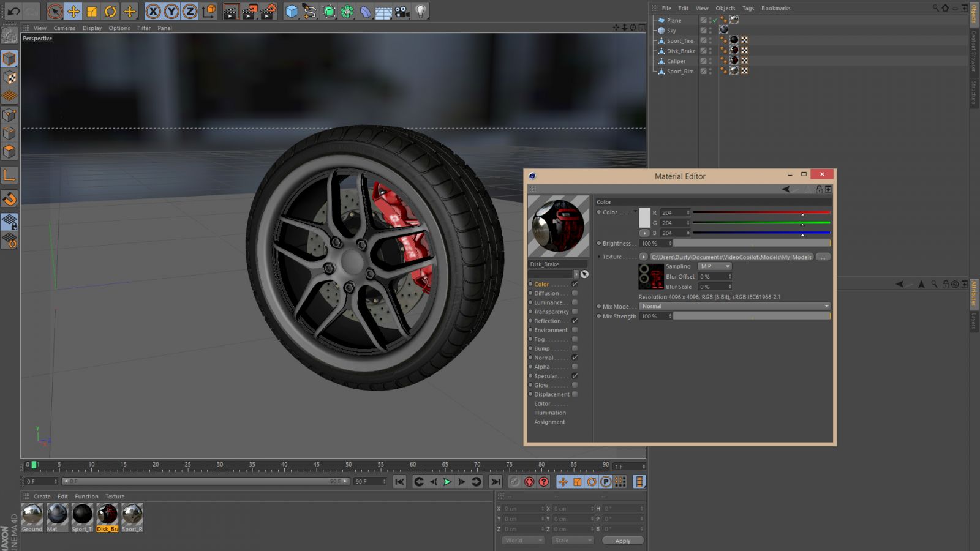Image resolution: width=980 pixels, height=551 pixels.
Task: Add a Cube primitive object
Action: pyautogui.click(x=292, y=11)
